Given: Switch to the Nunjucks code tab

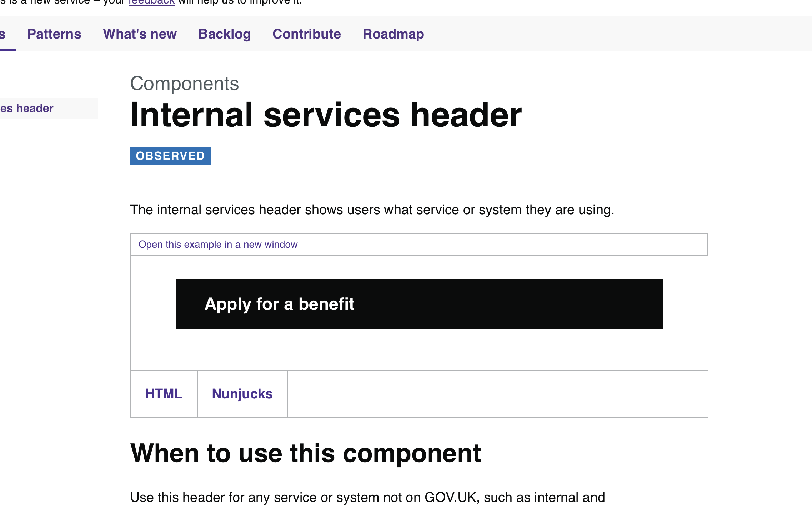Looking at the screenshot, I should [x=242, y=393].
